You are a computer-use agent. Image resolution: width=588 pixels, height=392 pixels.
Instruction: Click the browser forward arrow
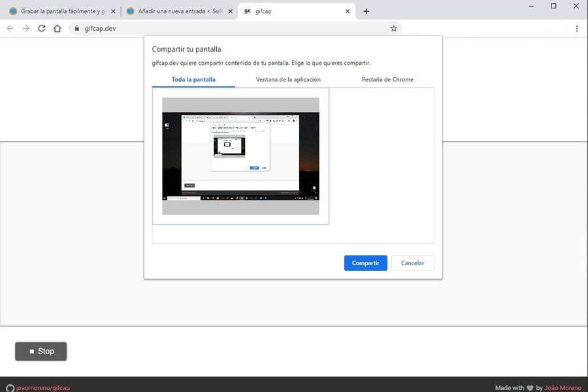26,29
